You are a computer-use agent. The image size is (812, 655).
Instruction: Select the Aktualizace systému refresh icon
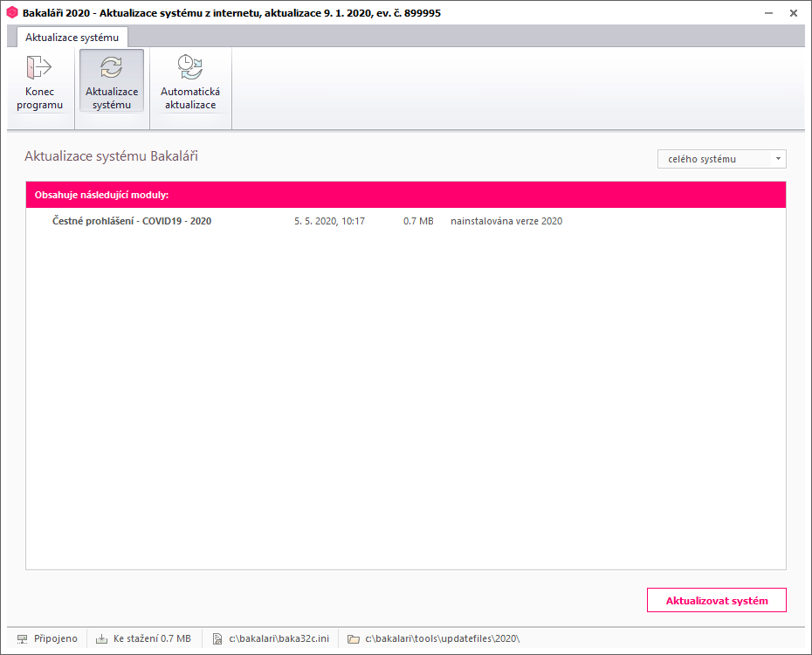112,67
